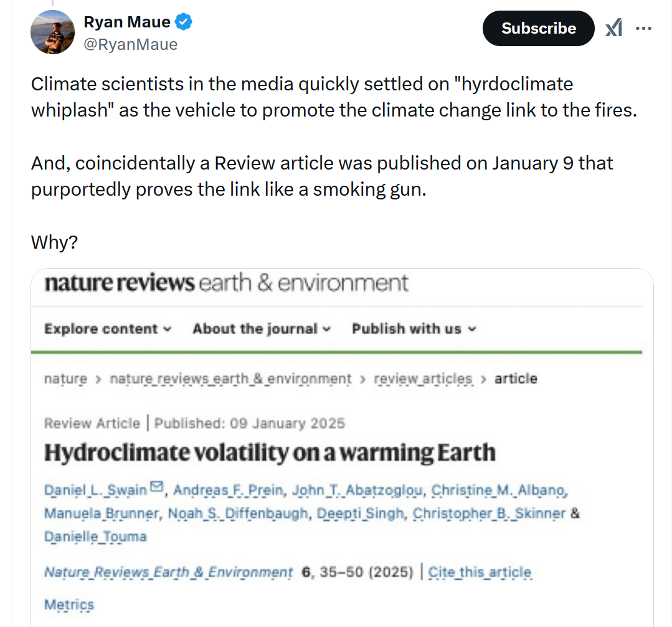Click the Cite this article link
The image size is (672, 627).
tap(480, 572)
